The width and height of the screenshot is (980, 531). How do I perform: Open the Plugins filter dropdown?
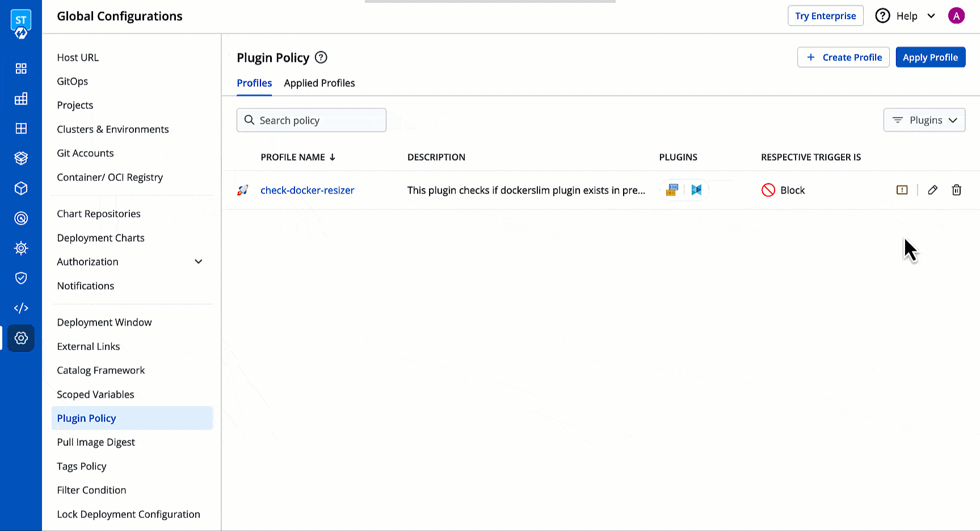[924, 120]
